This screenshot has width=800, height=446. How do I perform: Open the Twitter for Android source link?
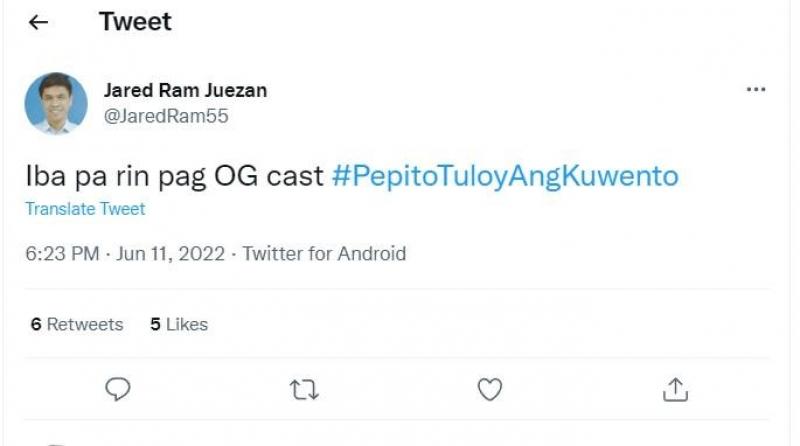click(x=324, y=253)
